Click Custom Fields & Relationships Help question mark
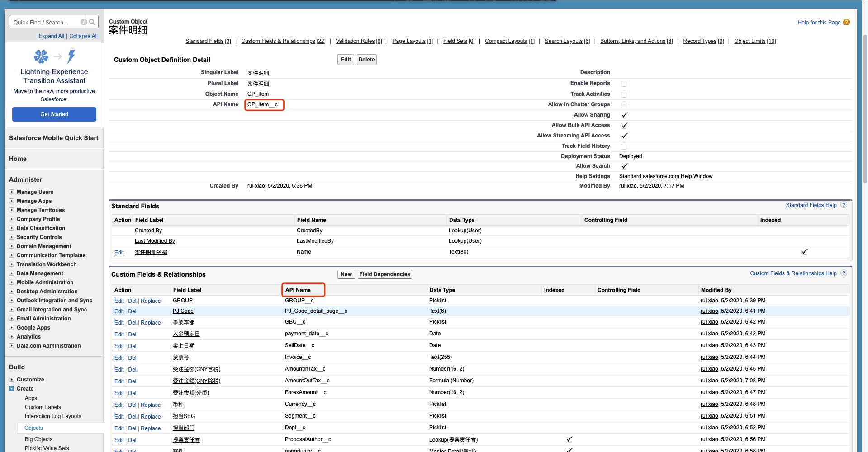This screenshot has width=868, height=452. point(843,273)
